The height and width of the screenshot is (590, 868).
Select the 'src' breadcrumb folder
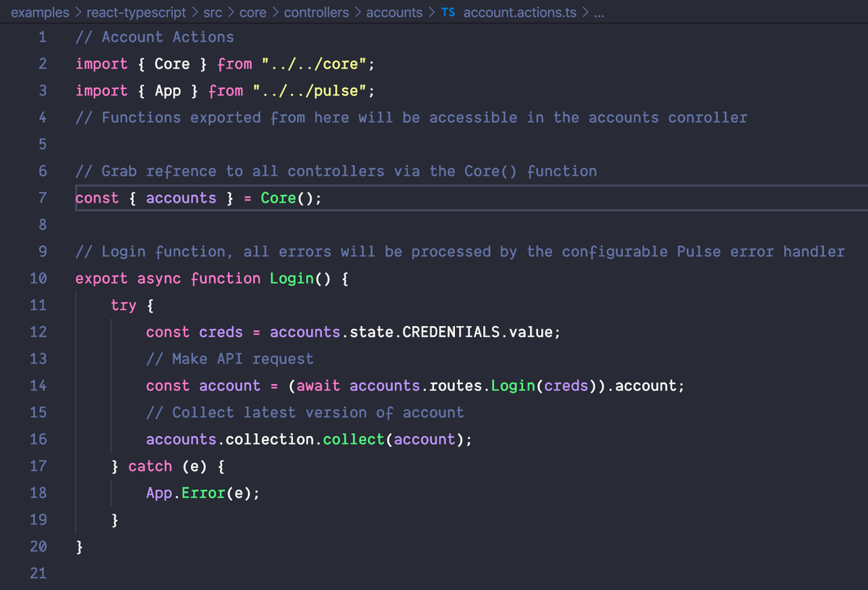tap(213, 12)
